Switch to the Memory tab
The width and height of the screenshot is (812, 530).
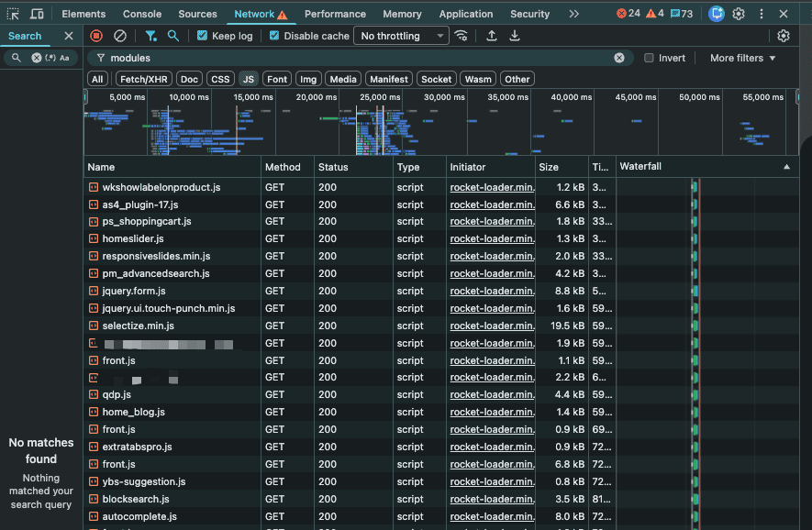click(402, 14)
